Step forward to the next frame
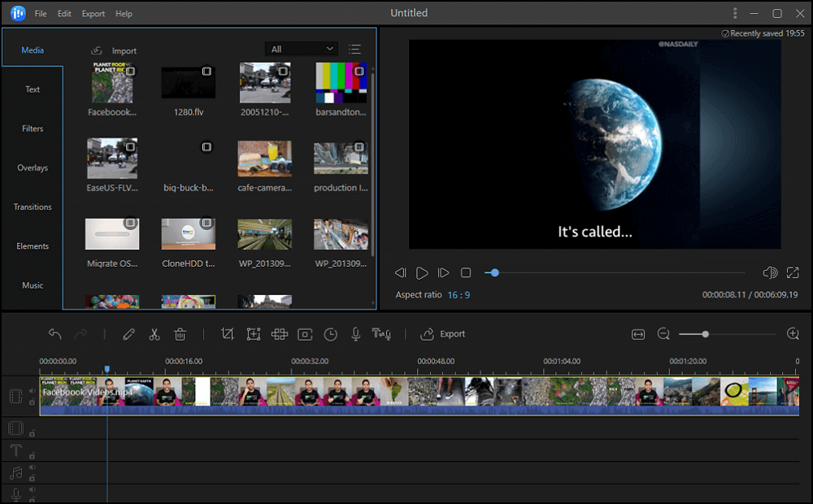Image resolution: width=813 pixels, height=504 pixels. (x=443, y=273)
